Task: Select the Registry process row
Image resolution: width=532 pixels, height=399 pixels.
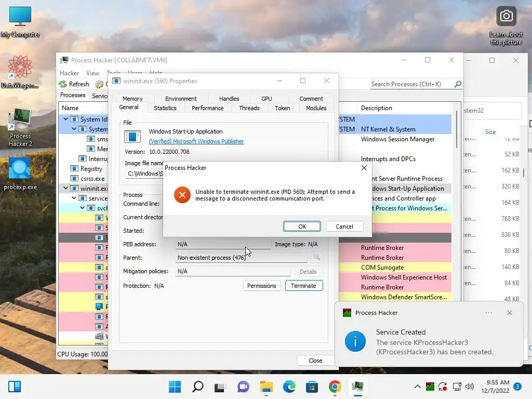Action: click(x=84, y=169)
